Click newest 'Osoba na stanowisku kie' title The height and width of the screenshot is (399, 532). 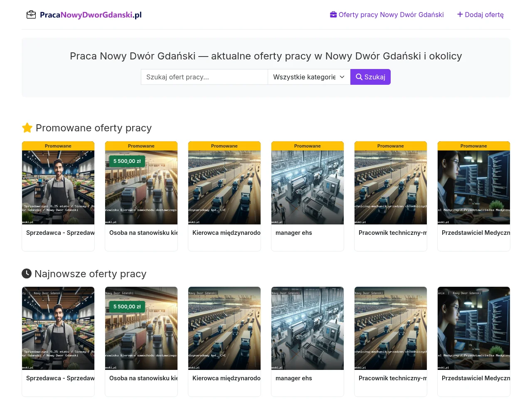coord(143,378)
